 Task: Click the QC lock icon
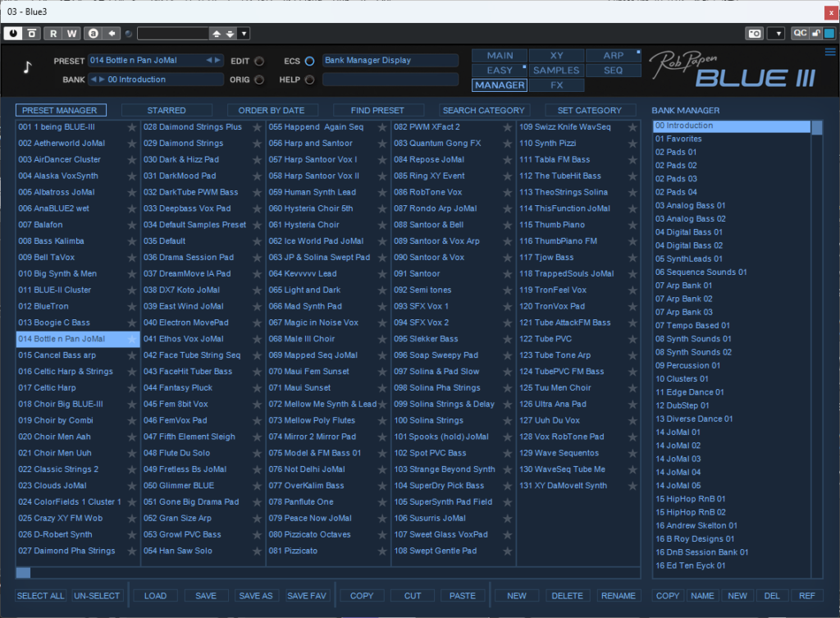click(x=815, y=34)
